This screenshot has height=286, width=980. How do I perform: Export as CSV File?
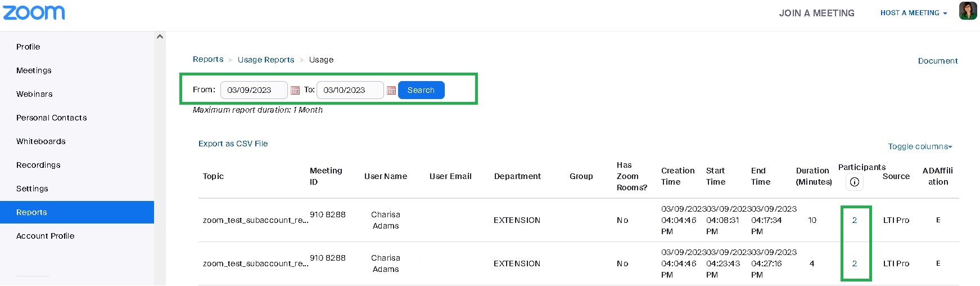233,144
